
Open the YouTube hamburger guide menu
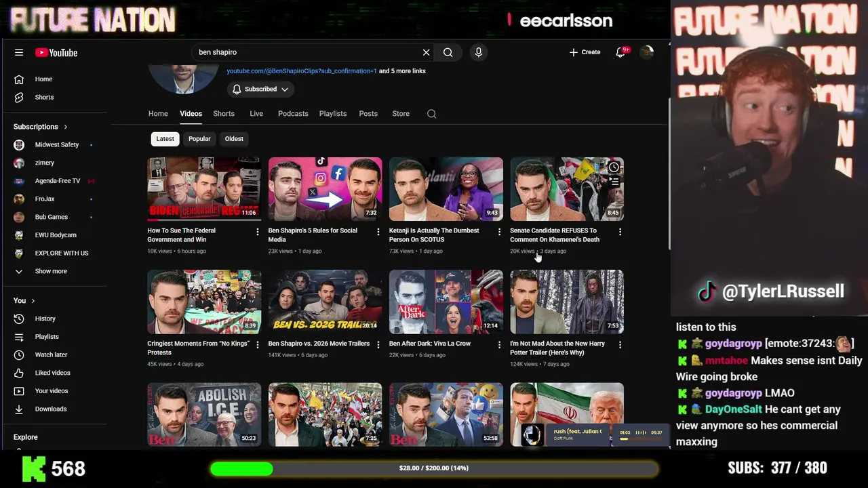(19, 52)
